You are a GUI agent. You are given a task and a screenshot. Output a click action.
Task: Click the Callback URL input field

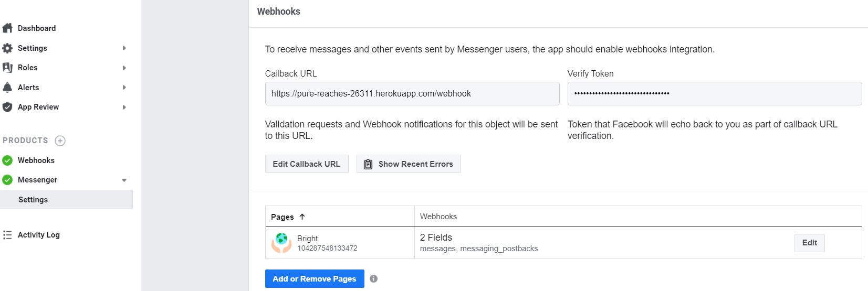(412, 93)
